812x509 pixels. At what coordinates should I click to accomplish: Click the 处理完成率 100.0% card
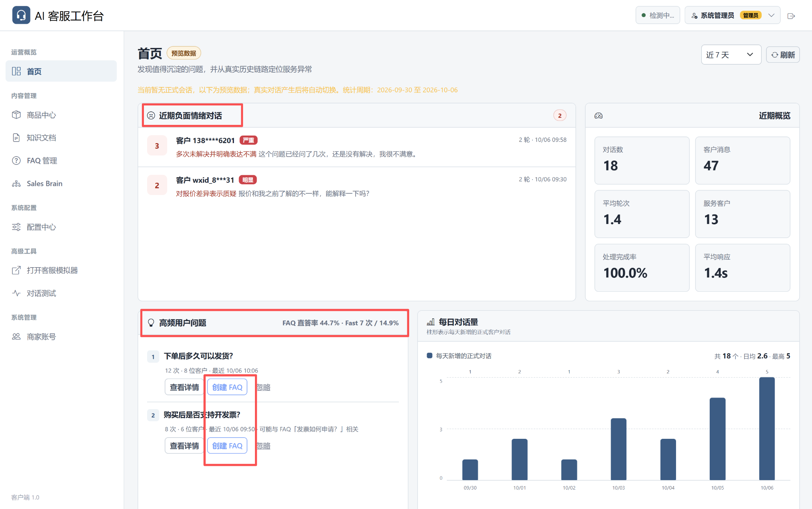click(x=642, y=268)
